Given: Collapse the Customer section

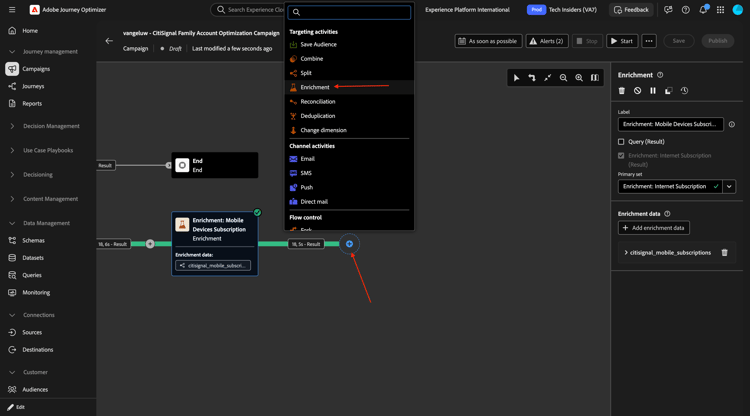Looking at the screenshot, I should tap(12, 372).
